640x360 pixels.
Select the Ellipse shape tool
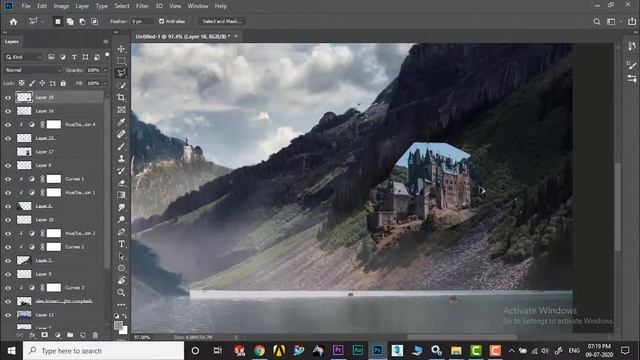(121, 268)
